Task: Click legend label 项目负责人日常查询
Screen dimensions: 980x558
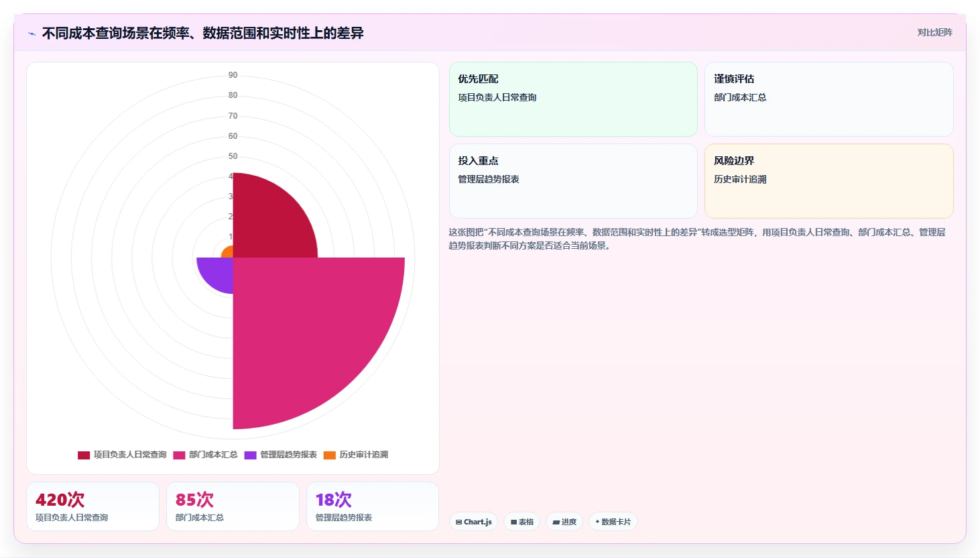Action: point(130,455)
